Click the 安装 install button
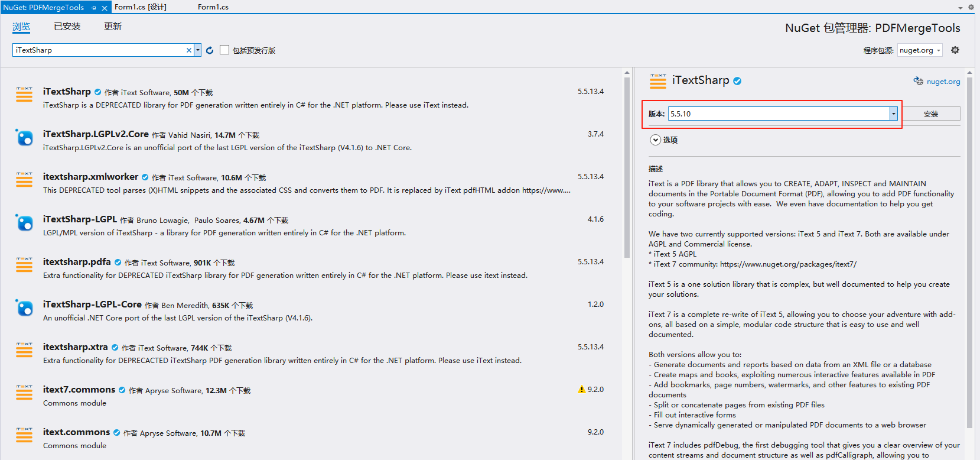980x460 pixels. 931,114
